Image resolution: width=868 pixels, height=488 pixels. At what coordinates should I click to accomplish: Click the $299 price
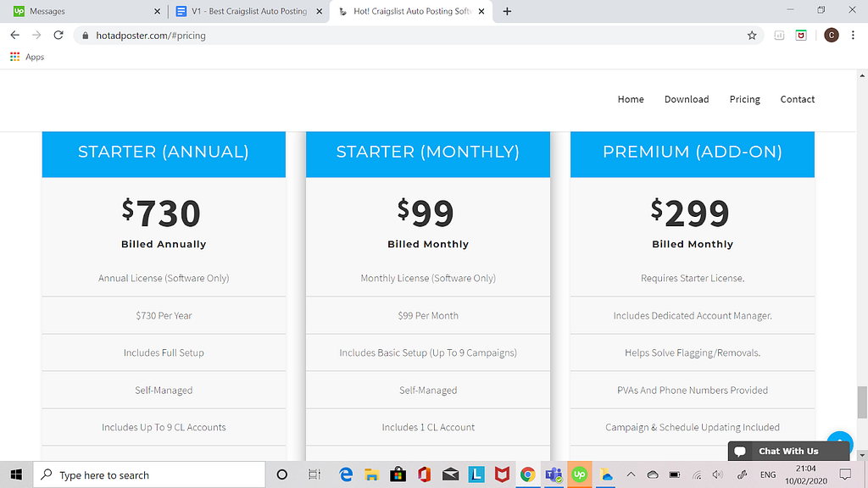coord(690,213)
